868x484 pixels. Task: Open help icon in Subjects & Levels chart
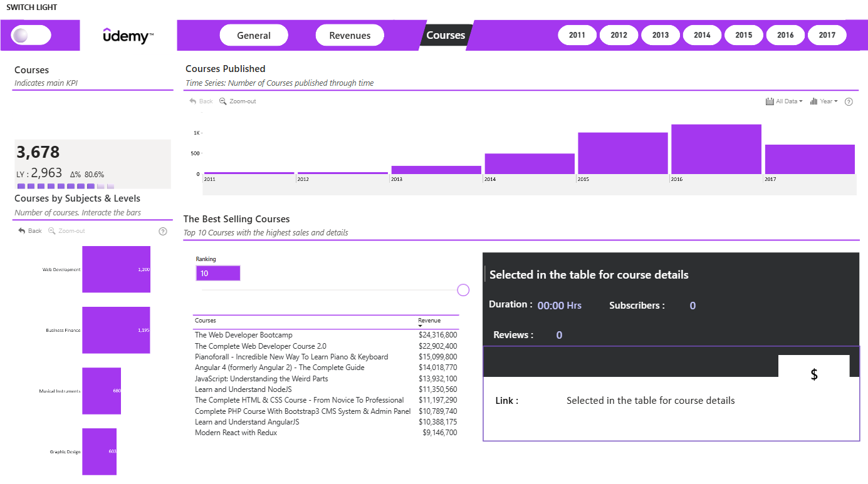163,231
